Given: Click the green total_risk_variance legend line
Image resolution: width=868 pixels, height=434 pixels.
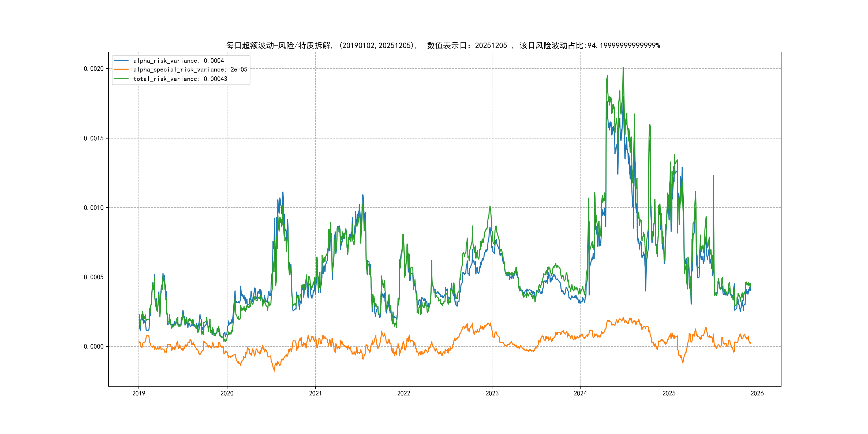Looking at the screenshot, I should click(x=121, y=79).
